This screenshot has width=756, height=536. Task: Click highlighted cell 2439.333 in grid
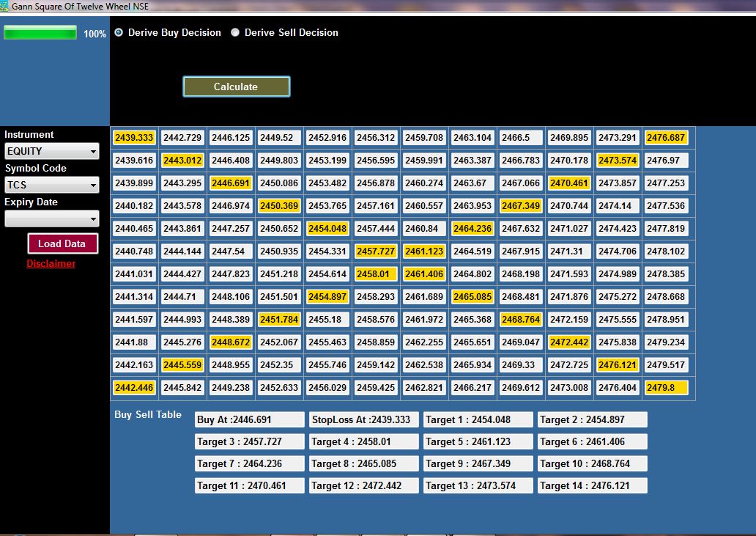click(134, 138)
